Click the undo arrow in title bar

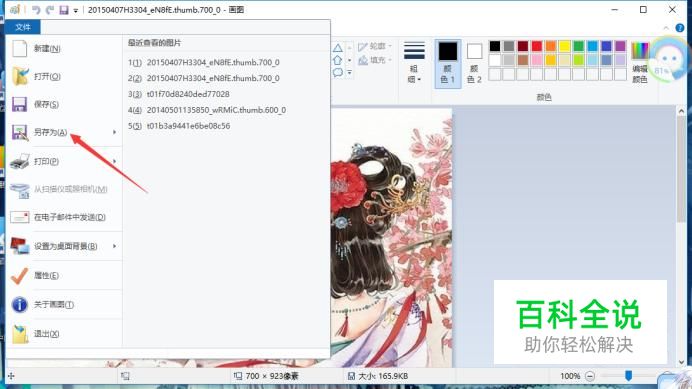coord(36,10)
